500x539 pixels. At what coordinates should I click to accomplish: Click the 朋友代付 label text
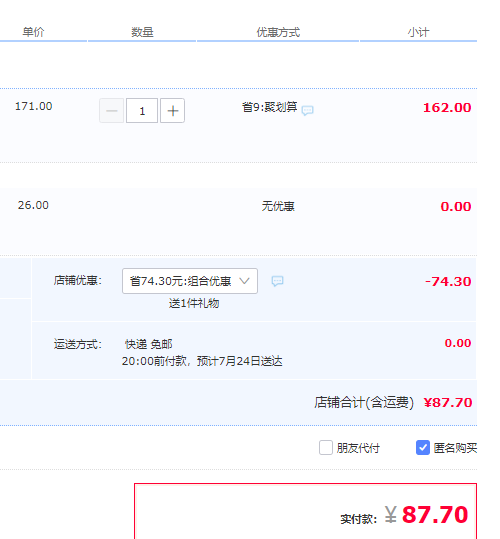coord(358,448)
